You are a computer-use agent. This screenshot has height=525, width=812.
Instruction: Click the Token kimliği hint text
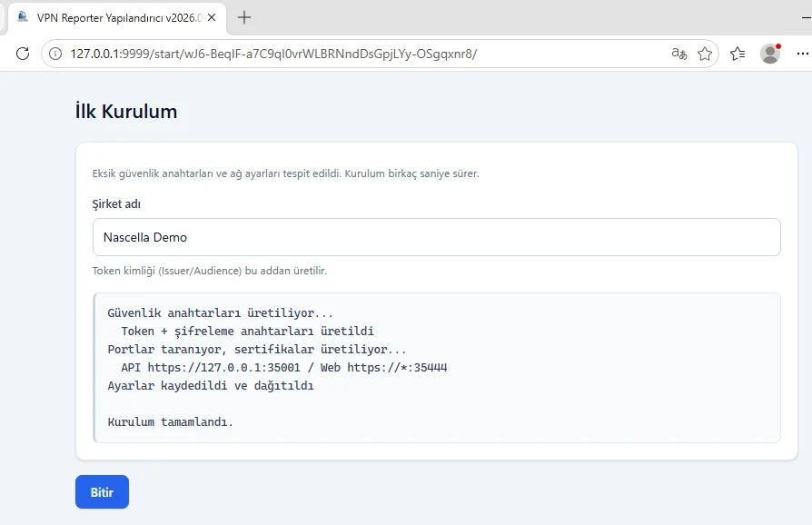210,271
